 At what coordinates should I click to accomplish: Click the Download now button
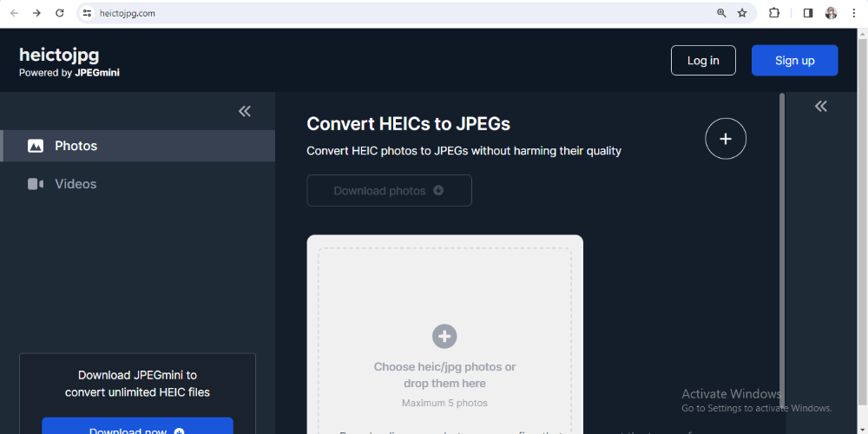[137, 426]
